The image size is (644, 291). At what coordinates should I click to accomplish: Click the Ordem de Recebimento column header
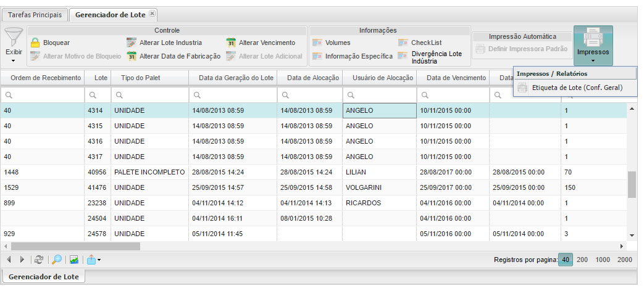tap(43, 78)
